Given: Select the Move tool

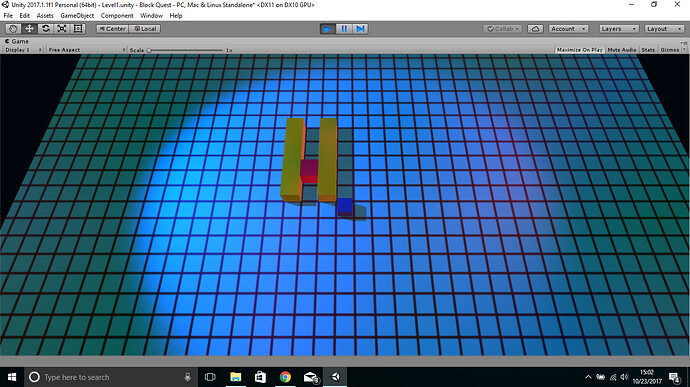Looking at the screenshot, I should click(29, 29).
